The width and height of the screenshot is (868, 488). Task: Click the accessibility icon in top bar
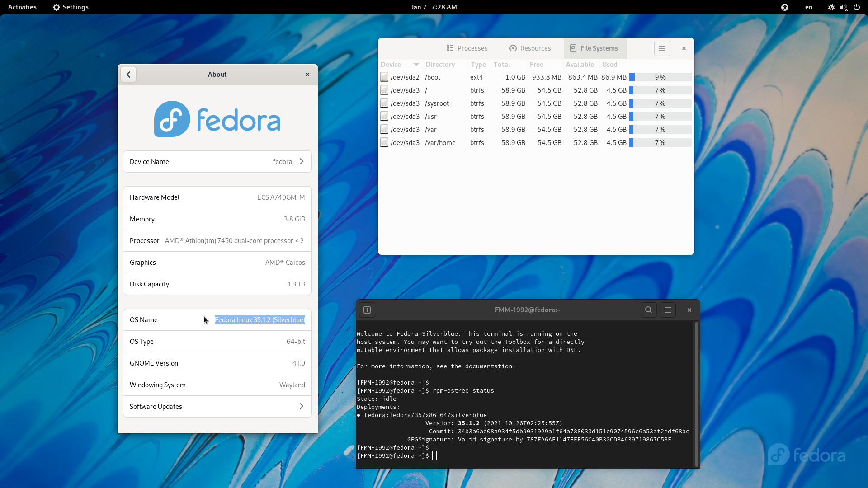click(x=785, y=7)
